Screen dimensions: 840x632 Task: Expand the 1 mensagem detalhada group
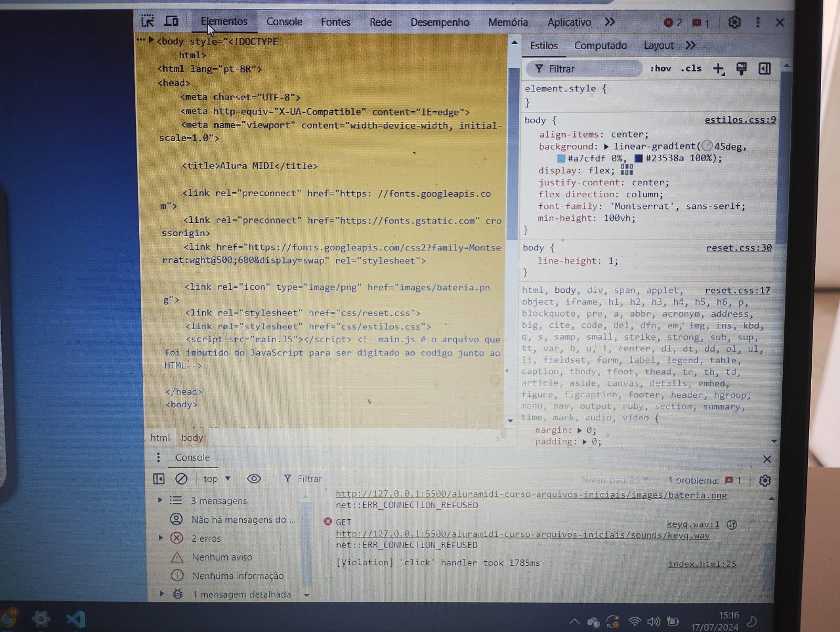pos(162,594)
